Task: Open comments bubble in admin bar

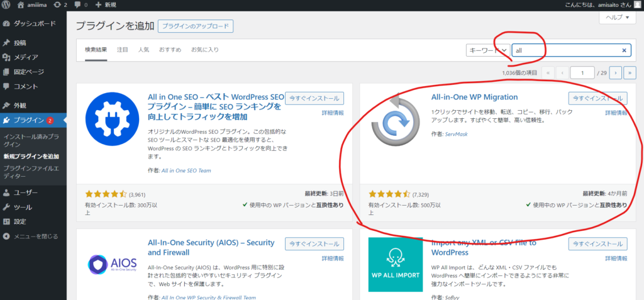Action: pos(80,5)
